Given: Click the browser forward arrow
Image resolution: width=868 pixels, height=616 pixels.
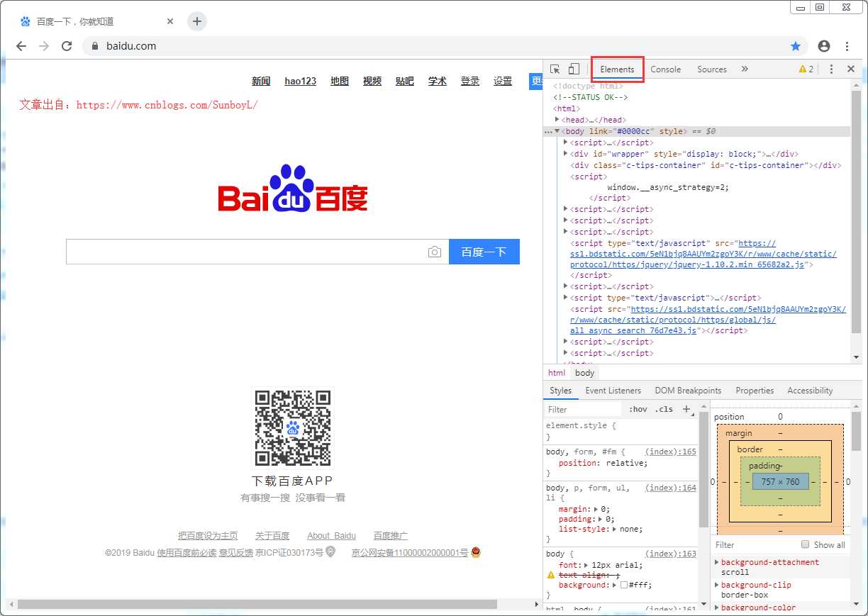Looking at the screenshot, I should [44, 46].
